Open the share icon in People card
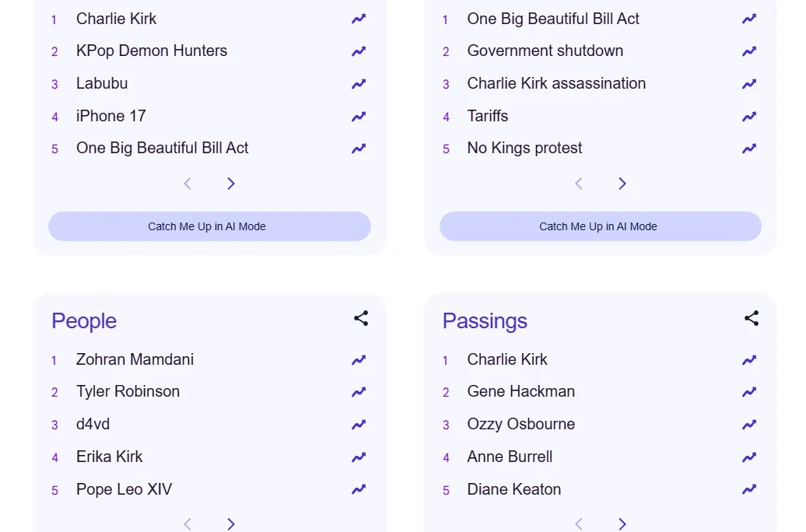806x532 pixels. point(361,318)
